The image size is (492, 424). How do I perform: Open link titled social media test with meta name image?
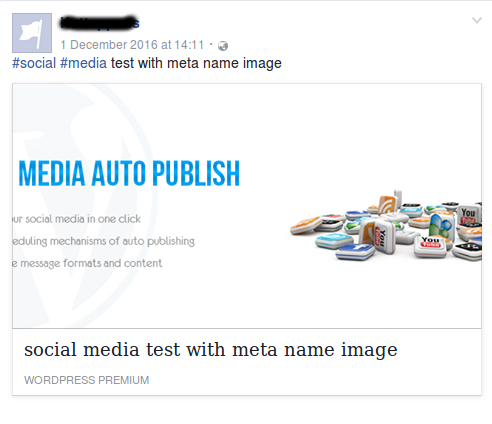coord(211,350)
